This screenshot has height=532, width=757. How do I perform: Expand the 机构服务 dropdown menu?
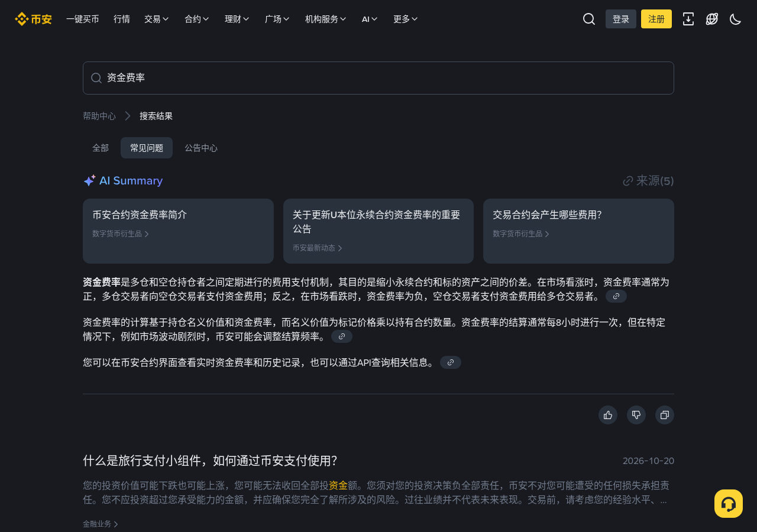[326, 19]
